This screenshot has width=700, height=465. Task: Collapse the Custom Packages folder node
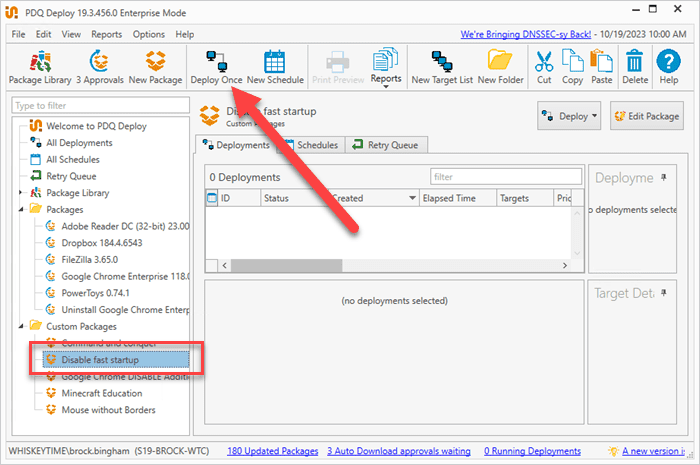point(21,326)
